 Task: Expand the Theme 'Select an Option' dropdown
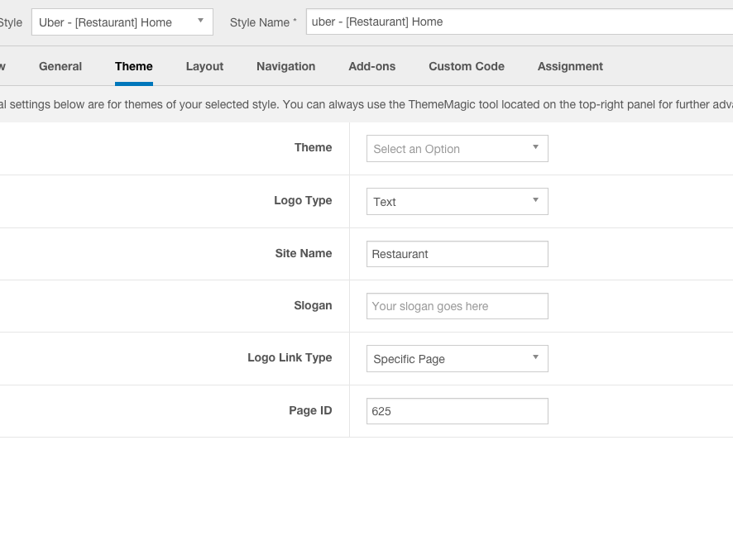click(457, 149)
